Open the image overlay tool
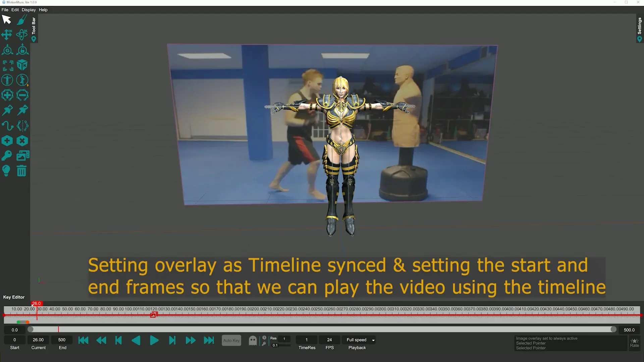644x362 pixels. point(23,156)
